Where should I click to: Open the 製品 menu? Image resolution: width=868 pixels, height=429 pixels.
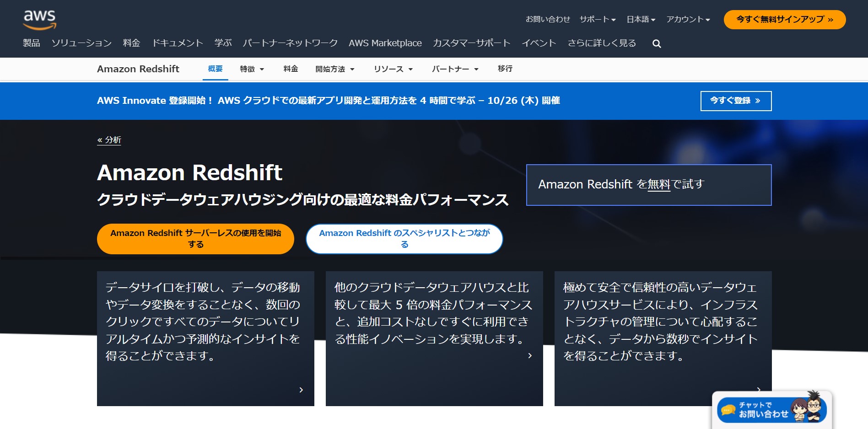coord(32,43)
